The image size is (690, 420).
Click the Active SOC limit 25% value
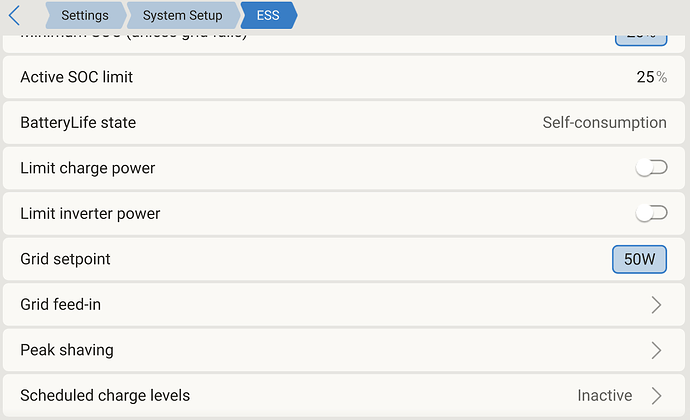pos(651,77)
